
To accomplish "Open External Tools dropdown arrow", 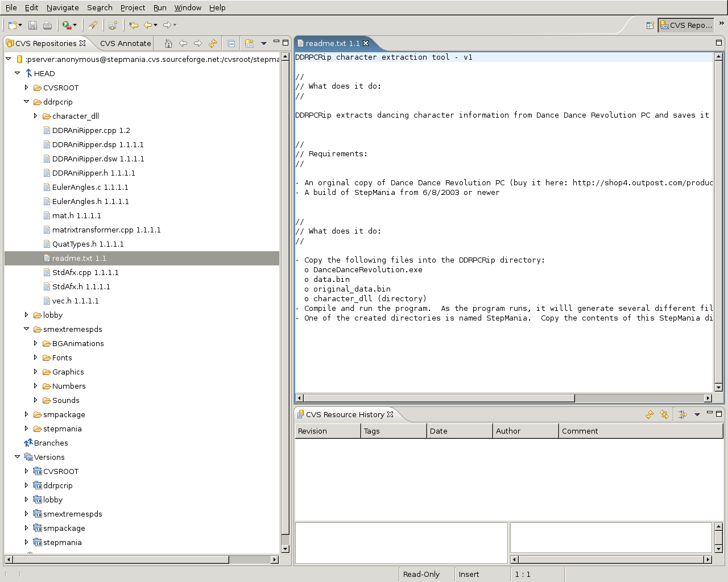I will 75,25.
